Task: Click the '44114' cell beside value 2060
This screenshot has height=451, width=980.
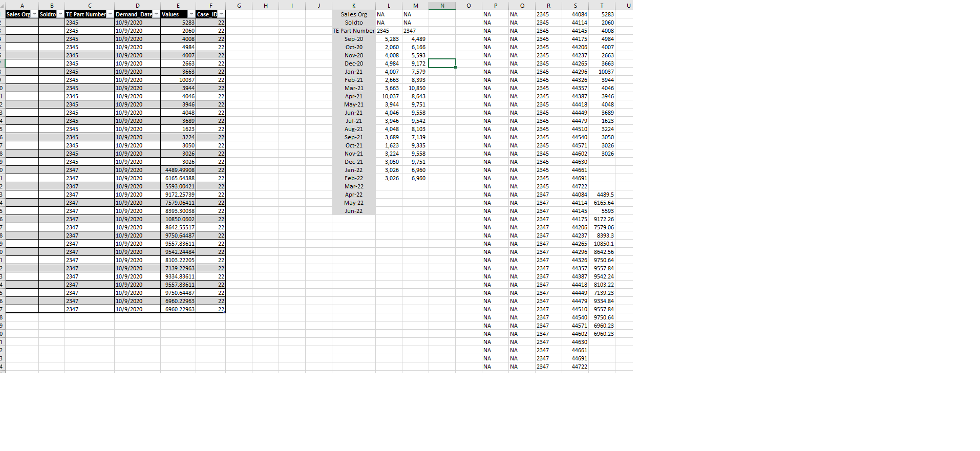Action: (x=576, y=23)
